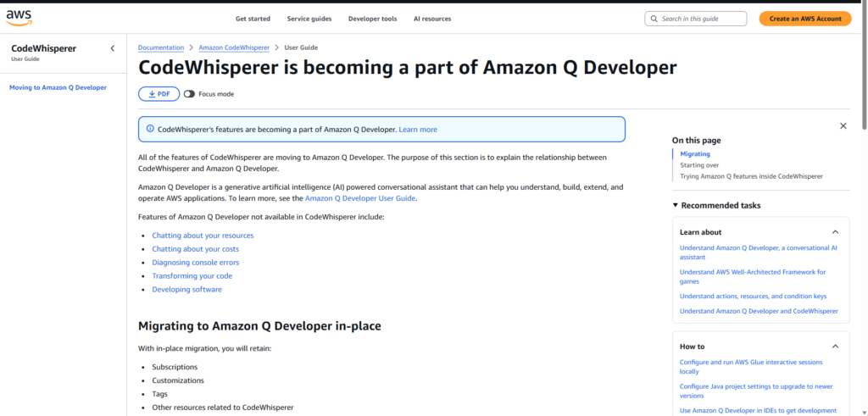The width and height of the screenshot is (868, 416).
Task: Collapse the Learn about panel
Action: [835, 232]
